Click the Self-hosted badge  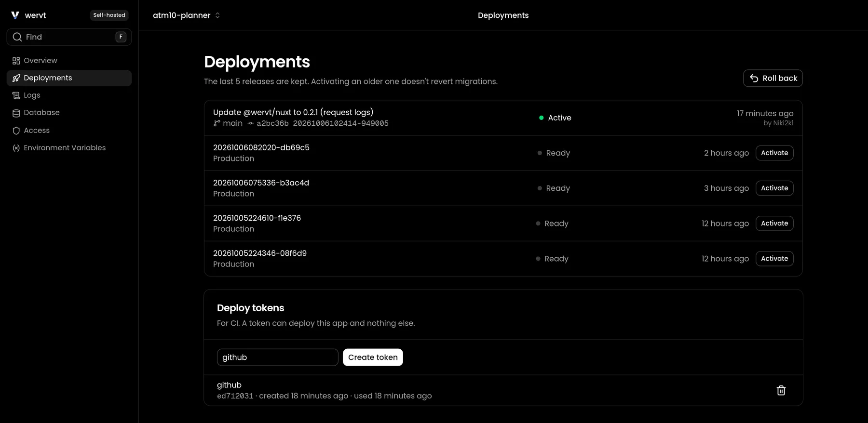click(109, 15)
